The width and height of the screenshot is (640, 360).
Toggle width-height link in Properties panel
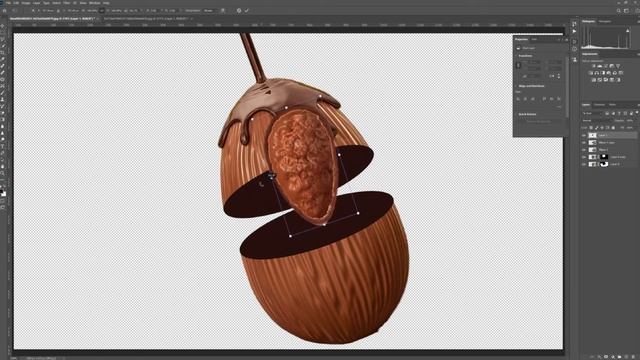[x=518, y=65]
